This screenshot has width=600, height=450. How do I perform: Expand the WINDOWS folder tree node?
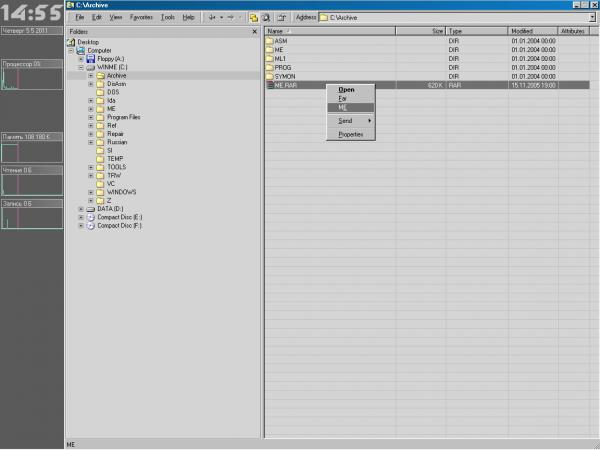[x=90, y=191]
